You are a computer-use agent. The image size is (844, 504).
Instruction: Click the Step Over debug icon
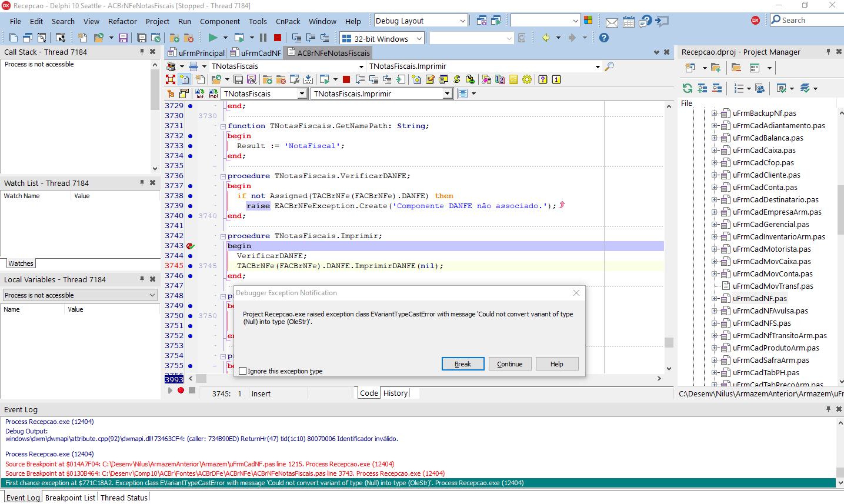pyautogui.click(x=310, y=38)
